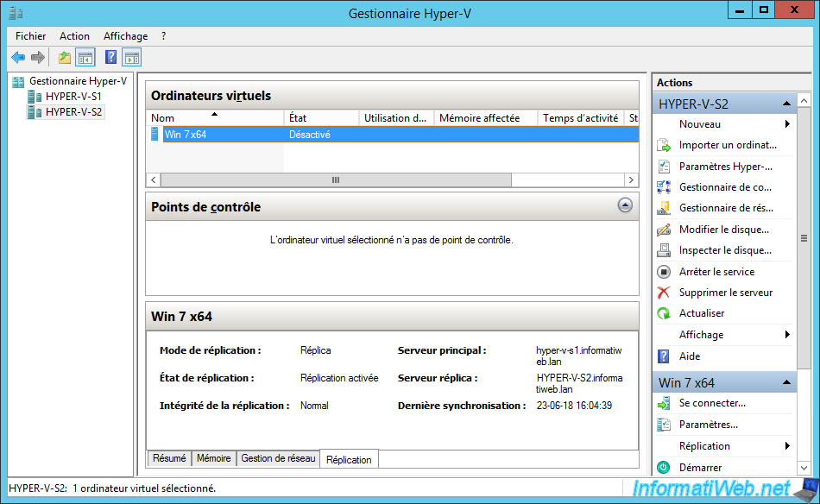Click Supprimer le serveur action

click(x=725, y=293)
